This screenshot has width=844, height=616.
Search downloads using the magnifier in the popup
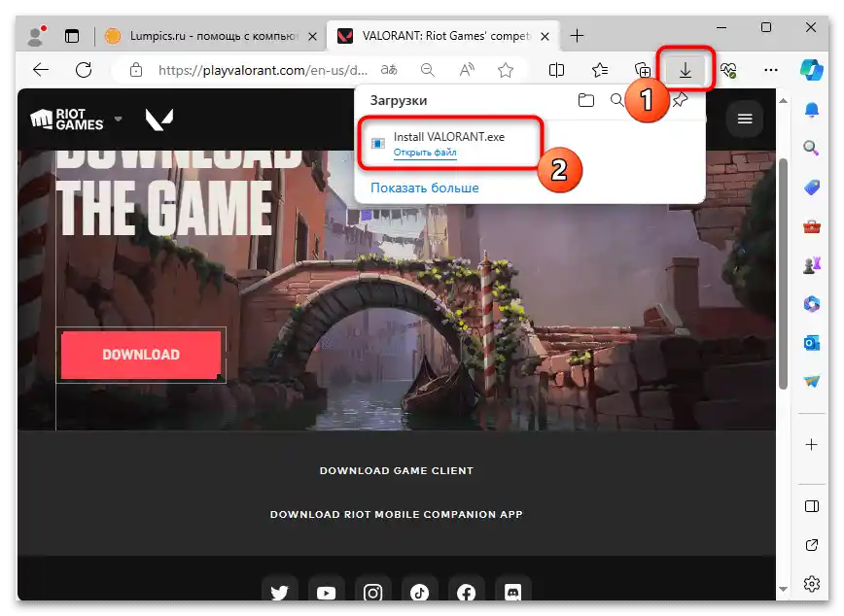click(x=616, y=99)
